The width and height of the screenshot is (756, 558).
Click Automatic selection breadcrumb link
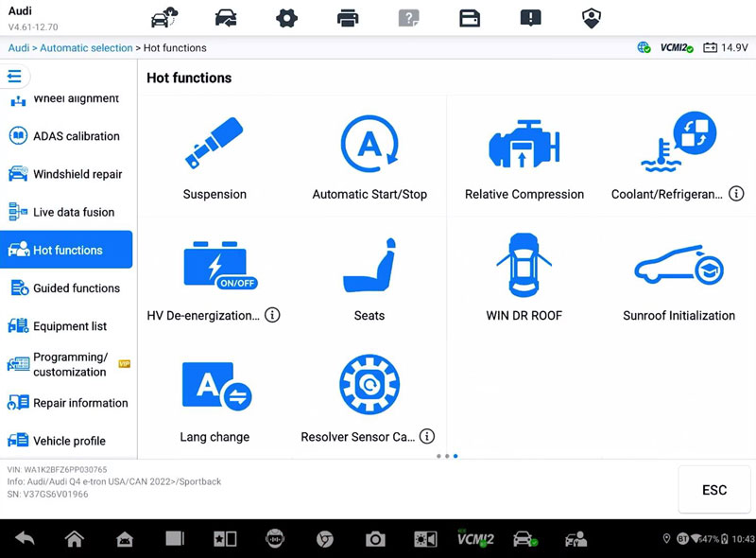pos(86,47)
